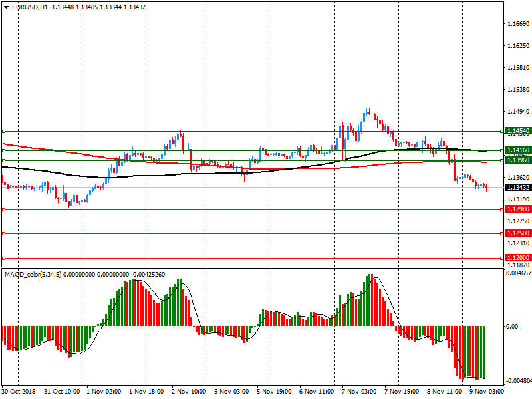The image size is (532, 399).
Task: Select the 7 Nov 03:00 time label
Action: click(360, 392)
